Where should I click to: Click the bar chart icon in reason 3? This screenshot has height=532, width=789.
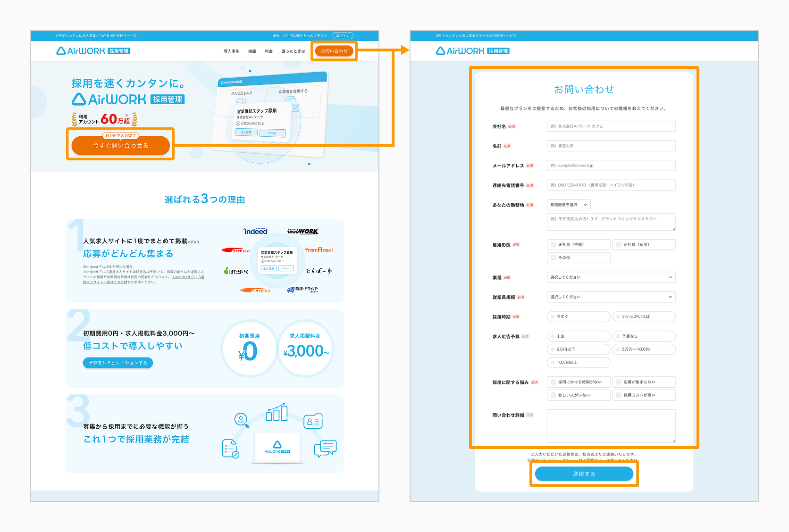pos(277,412)
